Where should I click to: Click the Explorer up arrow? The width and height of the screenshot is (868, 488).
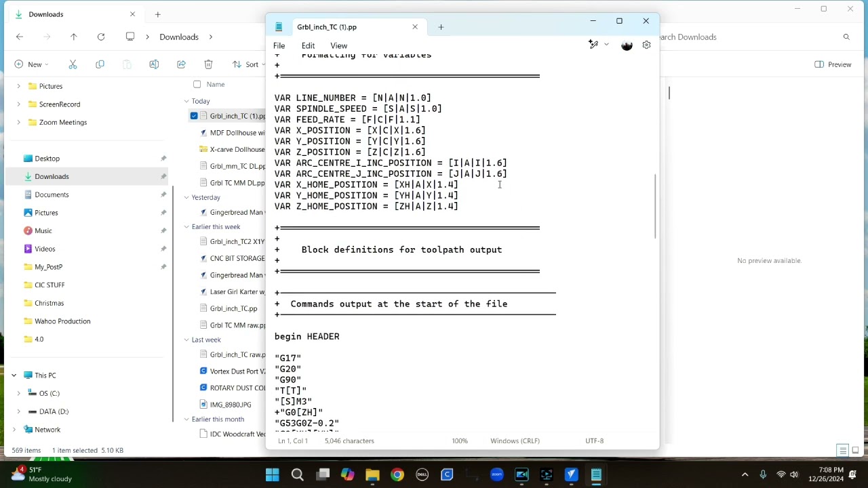pyautogui.click(x=74, y=37)
